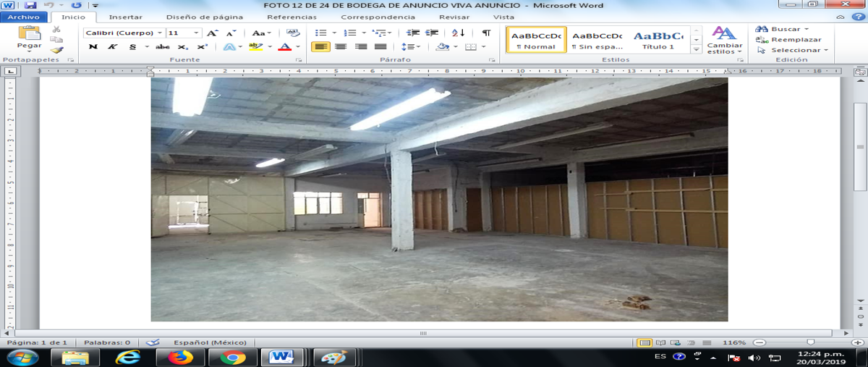Click the bullet list icon

click(321, 33)
